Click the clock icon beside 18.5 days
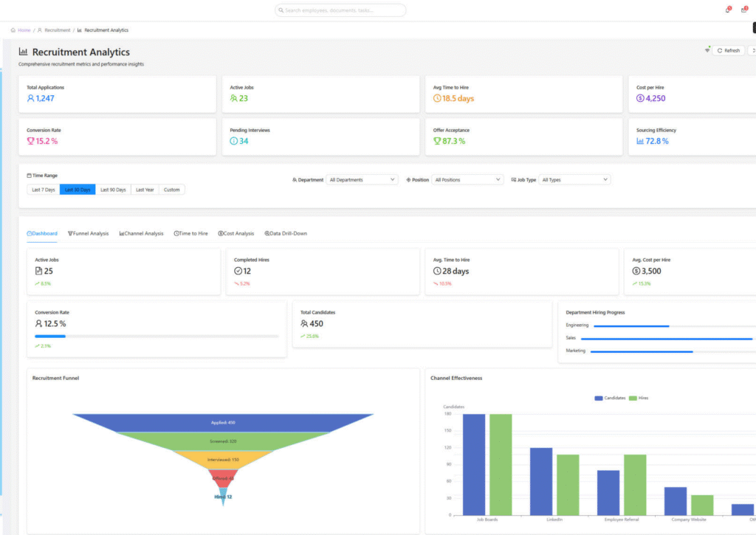This screenshot has width=756, height=535. [x=437, y=98]
